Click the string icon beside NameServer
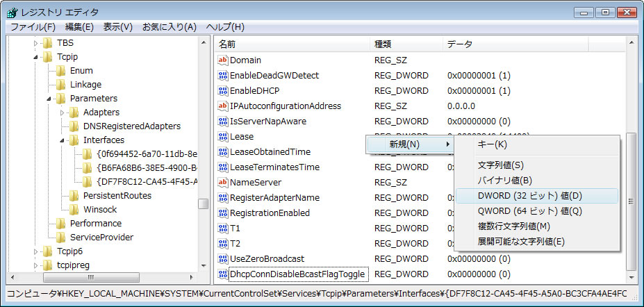 pos(222,182)
